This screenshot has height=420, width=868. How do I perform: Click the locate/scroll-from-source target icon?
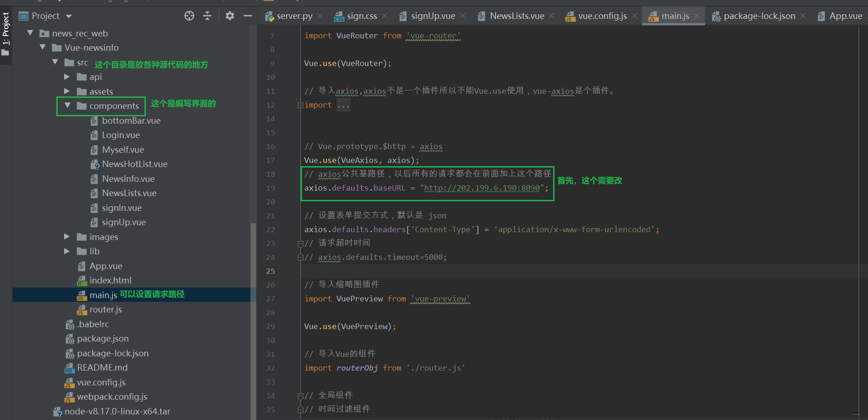(x=189, y=16)
